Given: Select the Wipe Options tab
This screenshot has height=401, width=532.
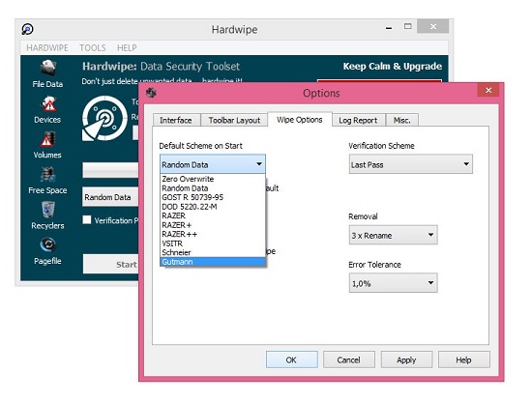Looking at the screenshot, I should coord(300,119).
